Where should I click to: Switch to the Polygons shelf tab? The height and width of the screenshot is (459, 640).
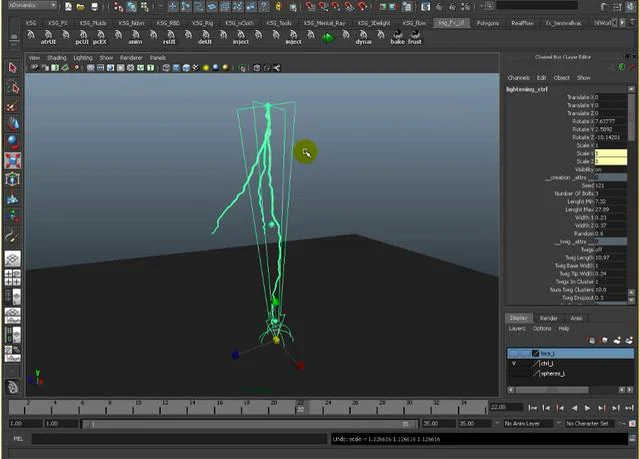coord(488,23)
